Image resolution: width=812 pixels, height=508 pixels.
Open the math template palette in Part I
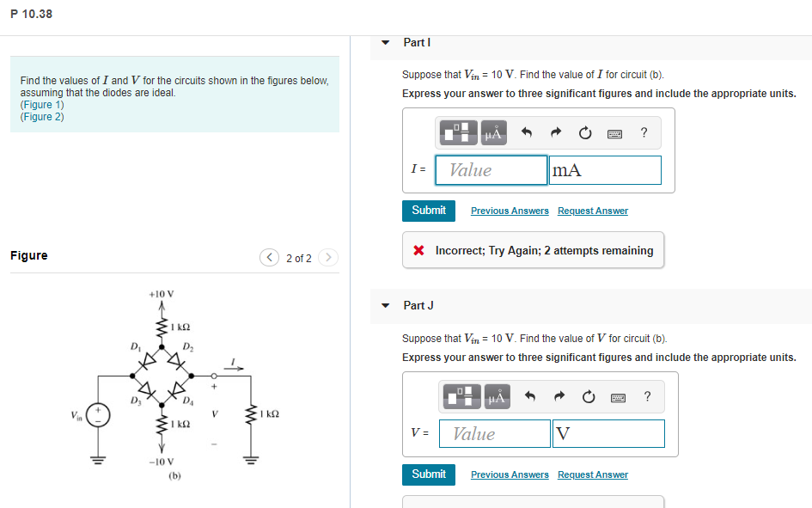coord(460,132)
